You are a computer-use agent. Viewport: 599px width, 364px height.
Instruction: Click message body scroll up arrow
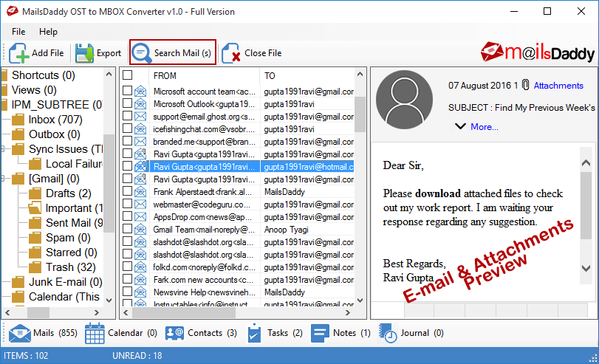586,163
